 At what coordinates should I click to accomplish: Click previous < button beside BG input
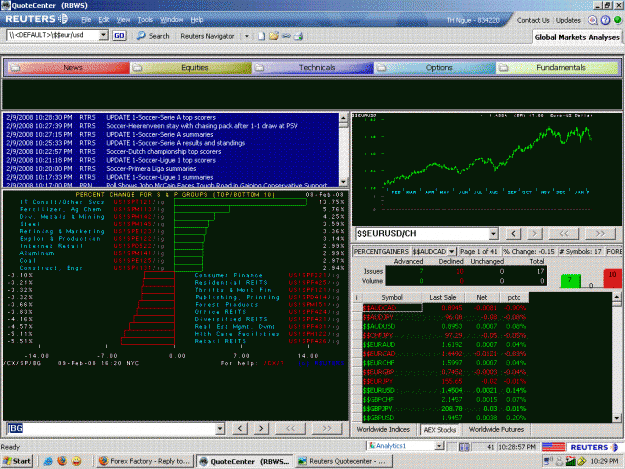coord(240,428)
